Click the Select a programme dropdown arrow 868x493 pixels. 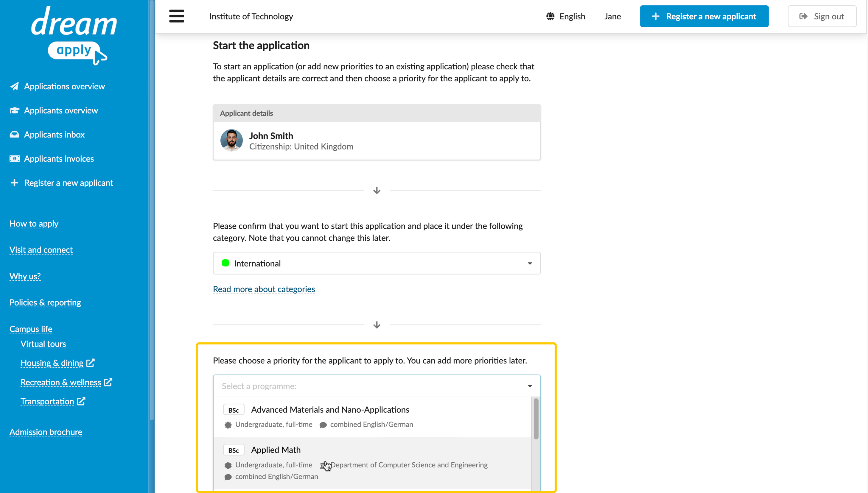point(530,386)
